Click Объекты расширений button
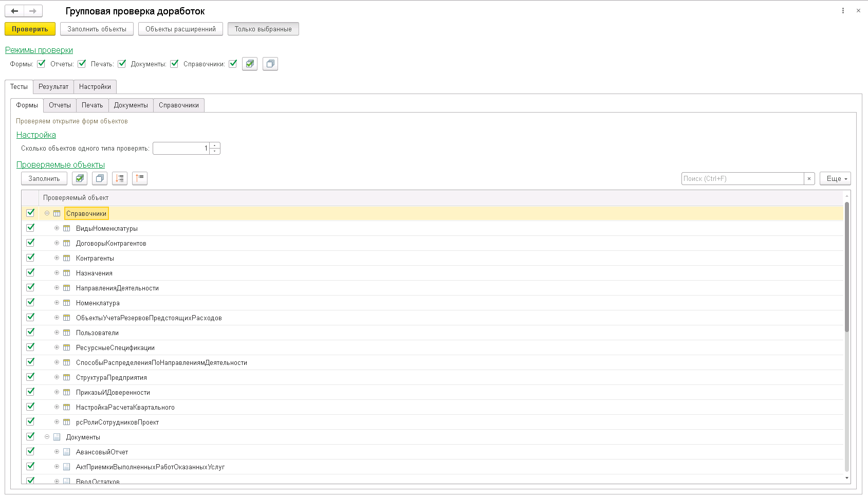The width and height of the screenshot is (868, 496). (x=180, y=29)
